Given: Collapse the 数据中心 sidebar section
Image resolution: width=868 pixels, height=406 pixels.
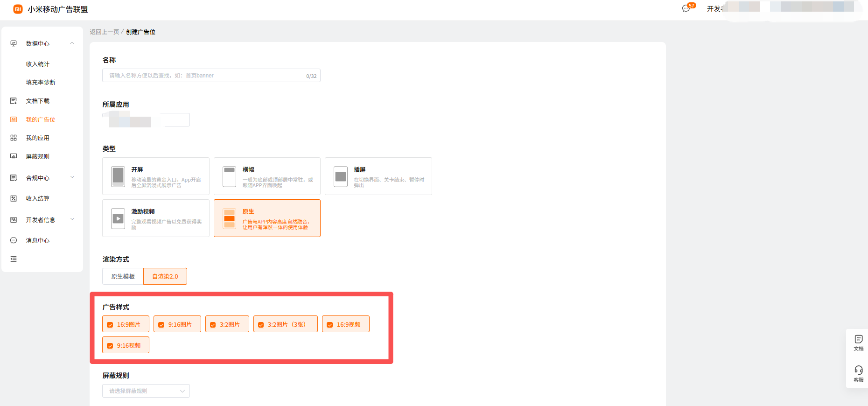Looking at the screenshot, I should pos(72,43).
